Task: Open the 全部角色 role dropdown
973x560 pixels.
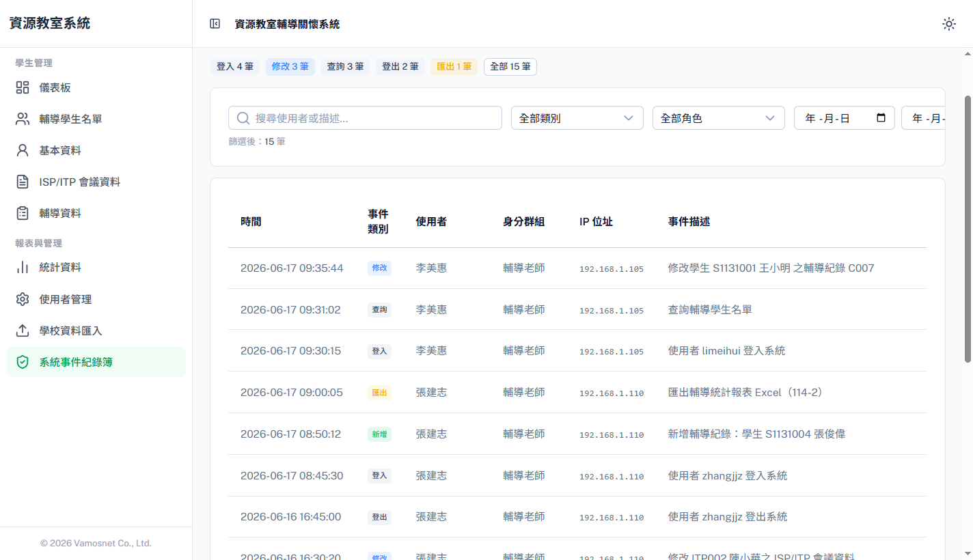Action: (719, 118)
